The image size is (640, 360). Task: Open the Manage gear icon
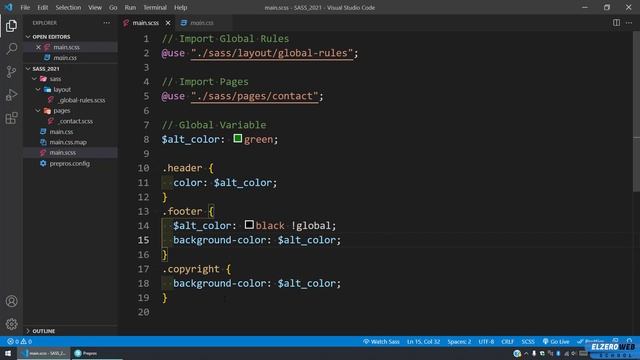(11, 324)
